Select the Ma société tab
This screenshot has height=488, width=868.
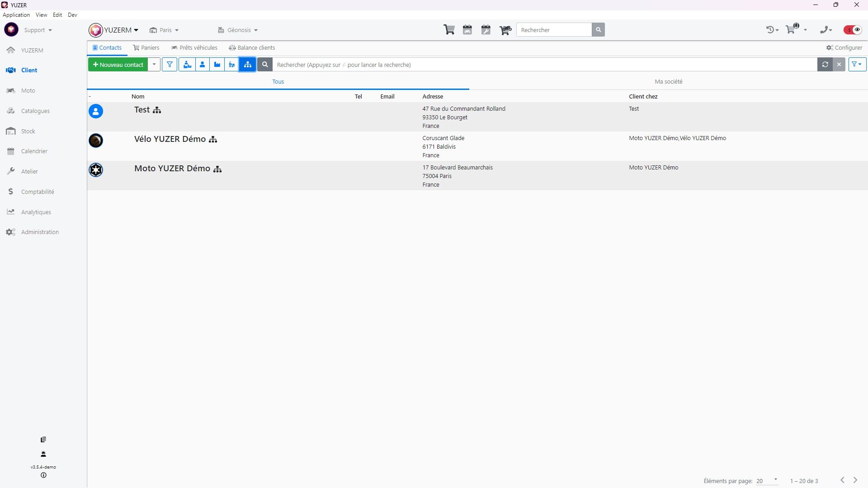click(x=668, y=82)
